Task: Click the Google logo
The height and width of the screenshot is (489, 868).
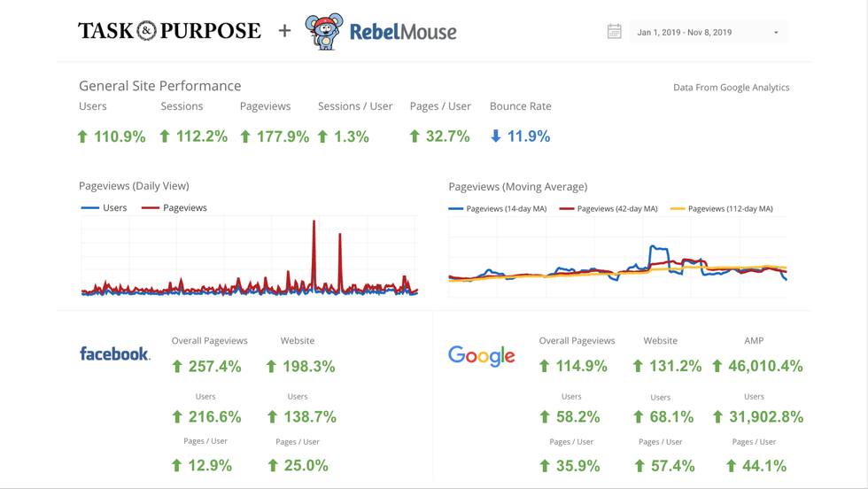Action: pyautogui.click(x=481, y=355)
